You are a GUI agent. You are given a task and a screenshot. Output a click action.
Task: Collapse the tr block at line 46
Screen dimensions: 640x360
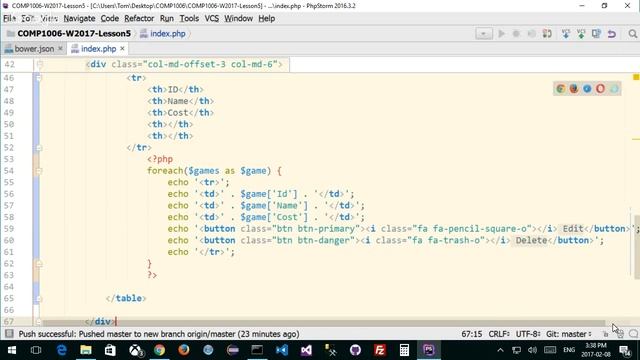39,78
